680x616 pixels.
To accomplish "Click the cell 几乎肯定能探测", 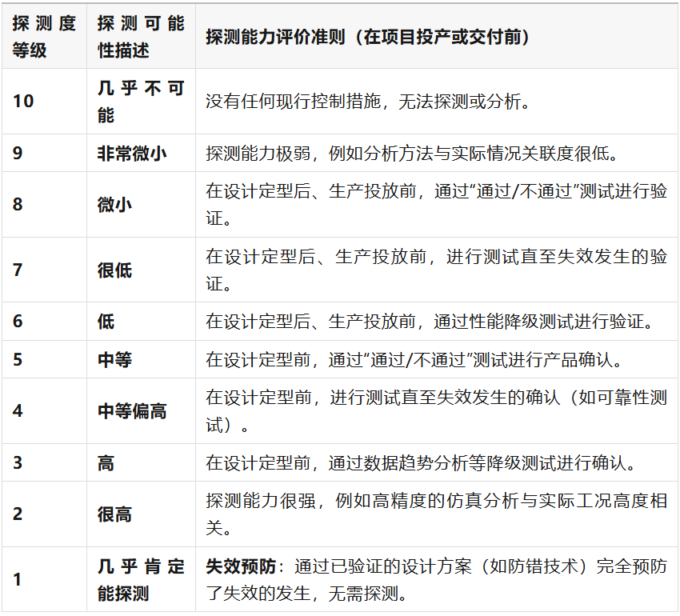I will coord(141,579).
